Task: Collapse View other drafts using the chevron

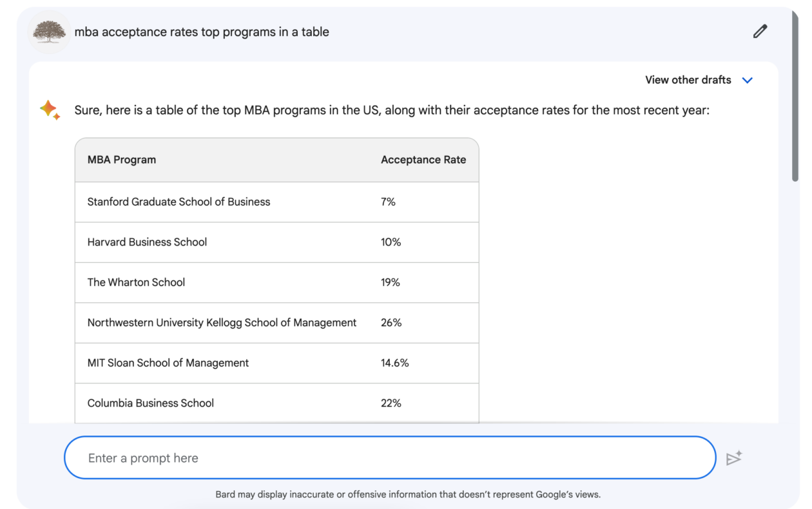Action: [x=748, y=80]
